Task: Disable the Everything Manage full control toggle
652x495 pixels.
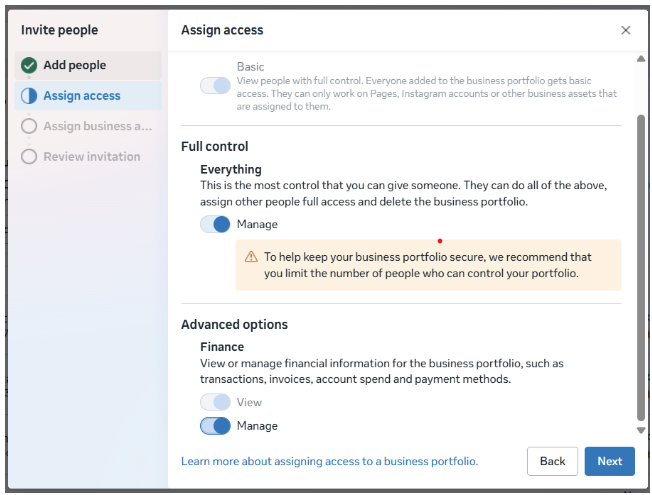Action: [x=215, y=224]
